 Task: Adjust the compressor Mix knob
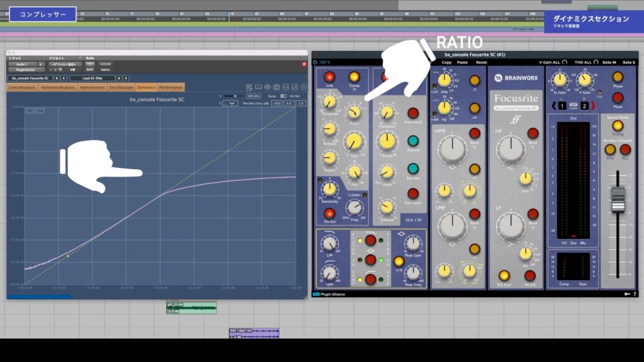pos(354,173)
